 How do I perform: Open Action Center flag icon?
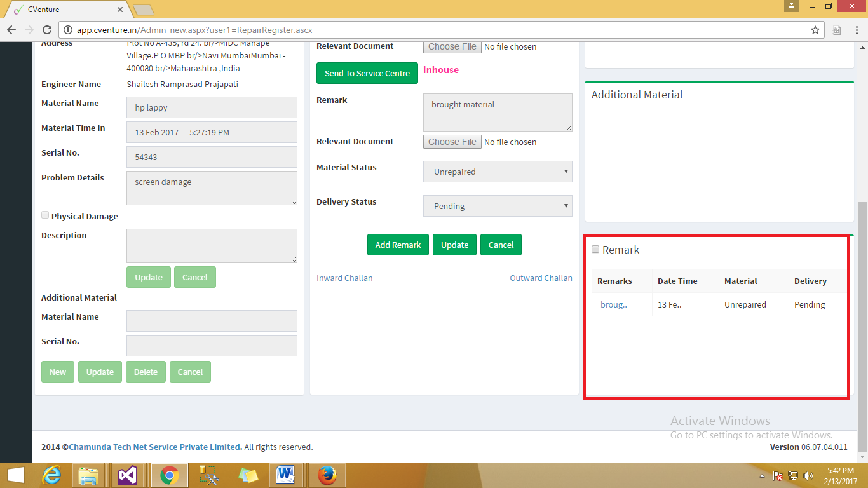(777, 476)
